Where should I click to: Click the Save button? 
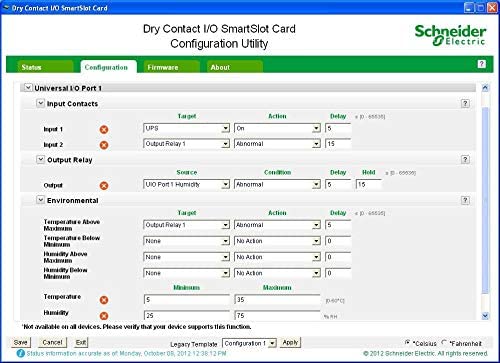click(21, 342)
